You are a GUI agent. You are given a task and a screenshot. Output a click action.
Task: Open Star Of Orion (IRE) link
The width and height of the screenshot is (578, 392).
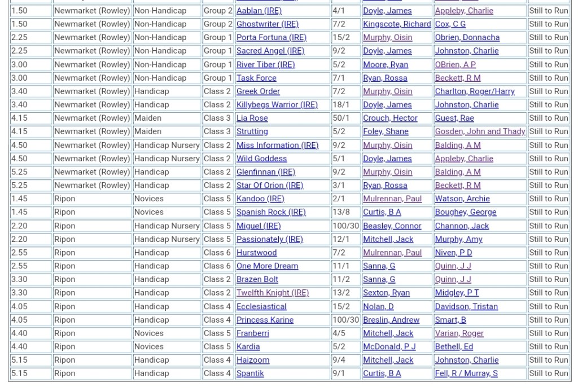pyautogui.click(x=269, y=186)
